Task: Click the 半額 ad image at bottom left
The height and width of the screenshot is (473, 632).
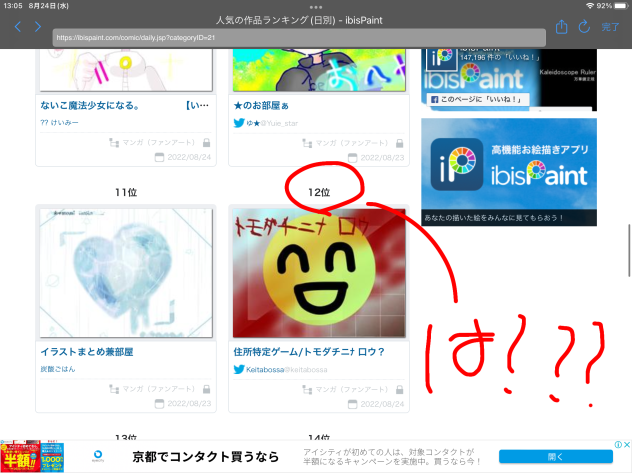Action: coord(32,456)
